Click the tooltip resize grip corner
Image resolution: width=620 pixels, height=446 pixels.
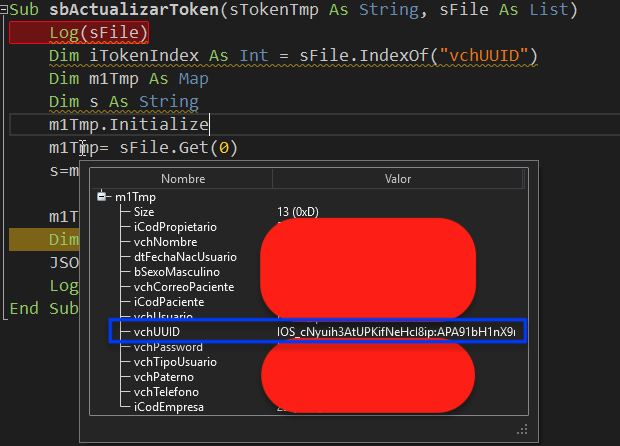tap(520, 430)
